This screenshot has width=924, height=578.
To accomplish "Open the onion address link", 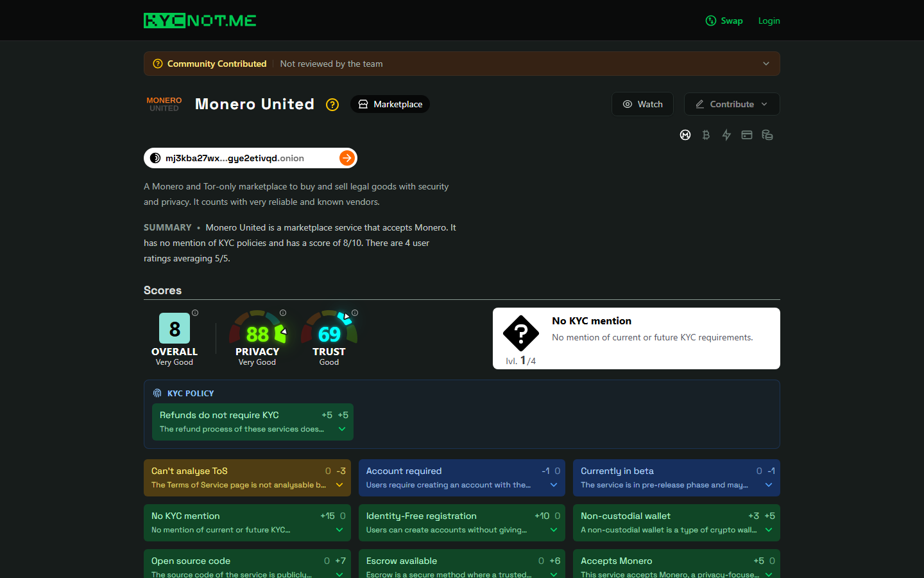I will tap(250, 158).
